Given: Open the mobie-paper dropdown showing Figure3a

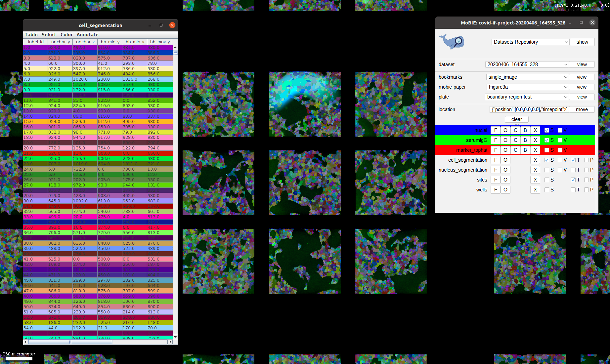Looking at the screenshot, I should tap(527, 87).
